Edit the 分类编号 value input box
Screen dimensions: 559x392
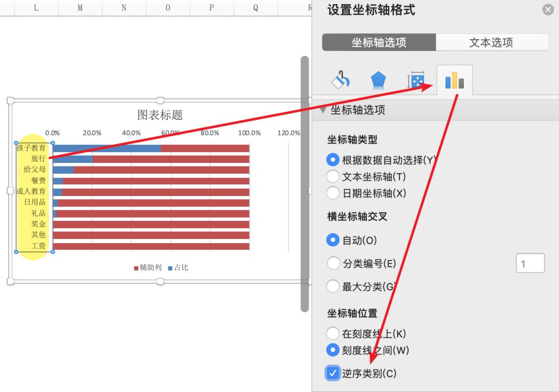click(x=530, y=263)
